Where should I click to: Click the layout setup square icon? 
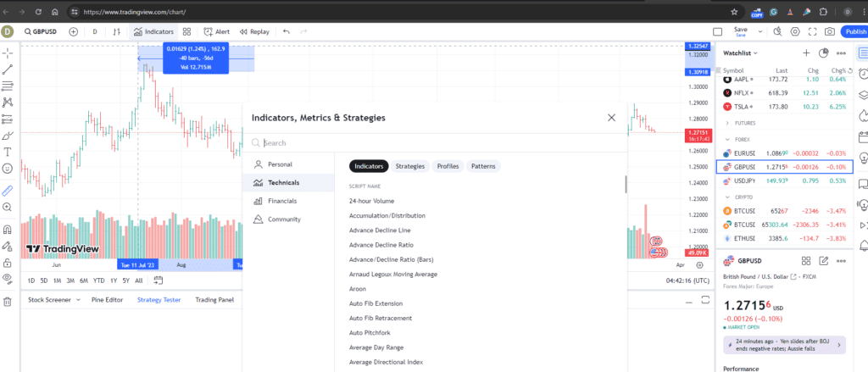[x=718, y=31]
